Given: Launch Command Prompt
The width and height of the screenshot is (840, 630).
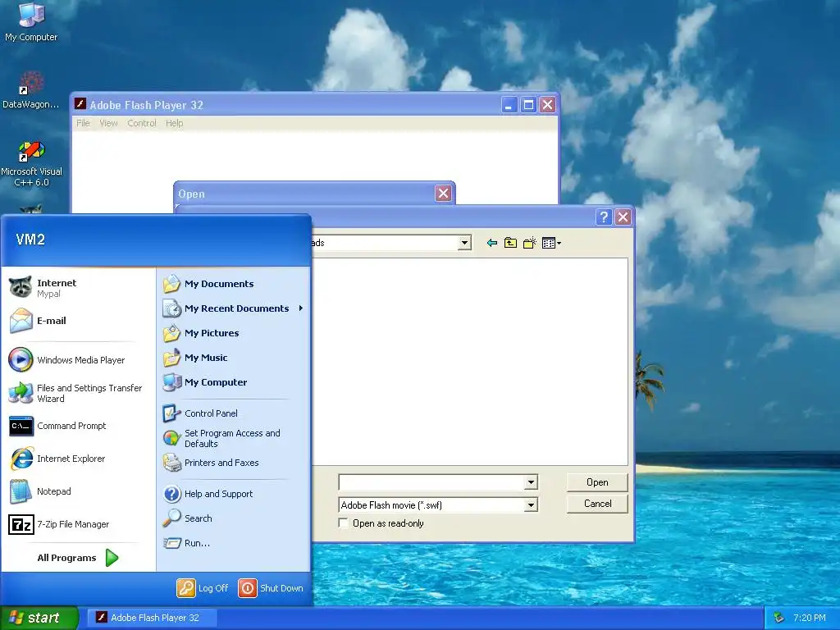Looking at the screenshot, I should pyautogui.click(x=78, y=426).
